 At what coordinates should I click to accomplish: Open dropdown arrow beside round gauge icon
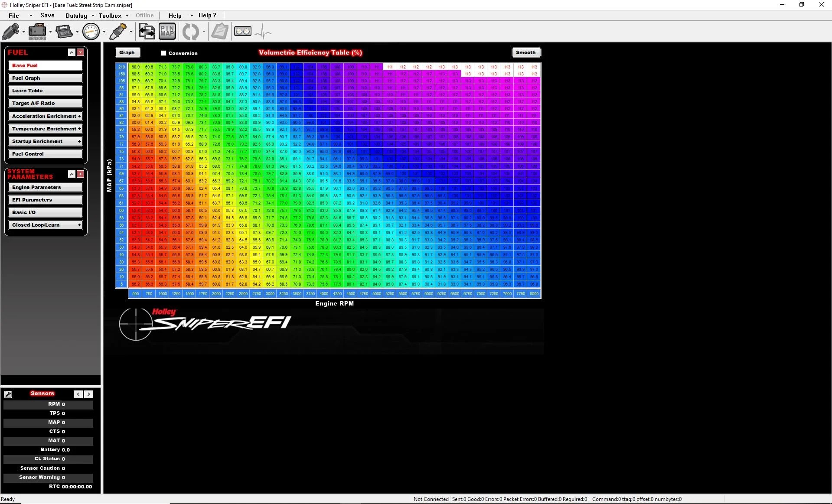[x=104, y=32]
